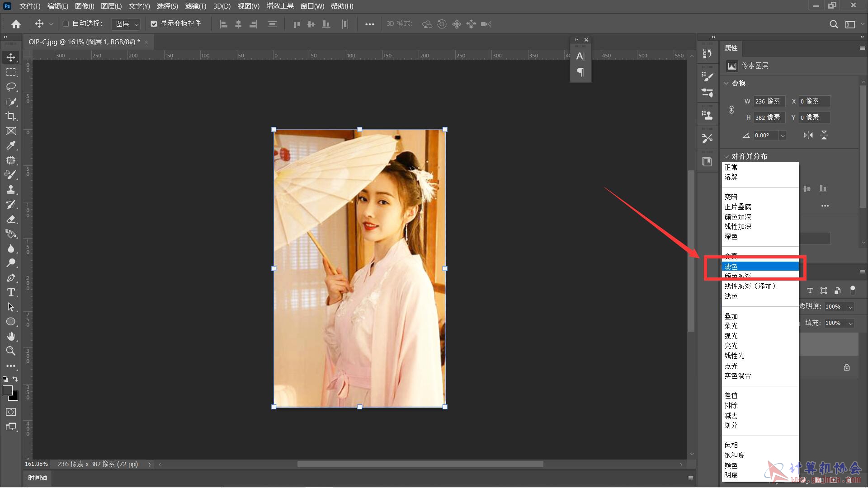Select the Eyedropper tool
This screenshot has width=868, height=488.
pos(11,145)
